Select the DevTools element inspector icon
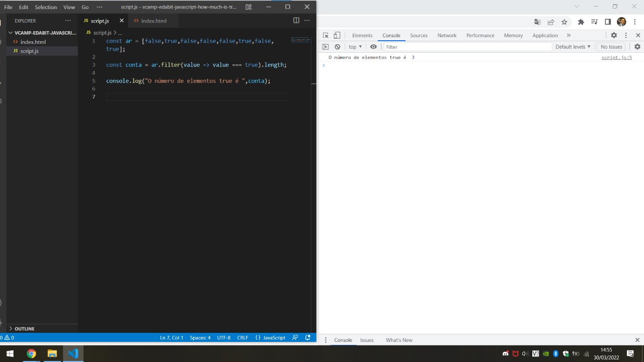 326,35
